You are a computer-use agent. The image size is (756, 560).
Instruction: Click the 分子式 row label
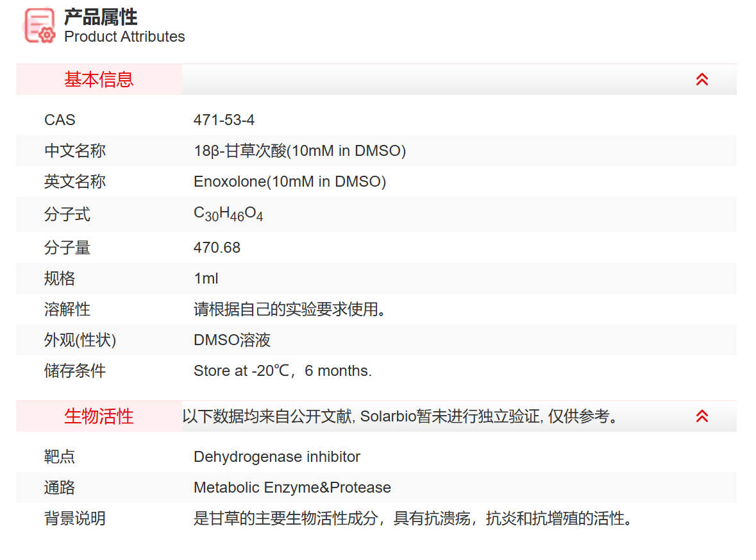67,214
